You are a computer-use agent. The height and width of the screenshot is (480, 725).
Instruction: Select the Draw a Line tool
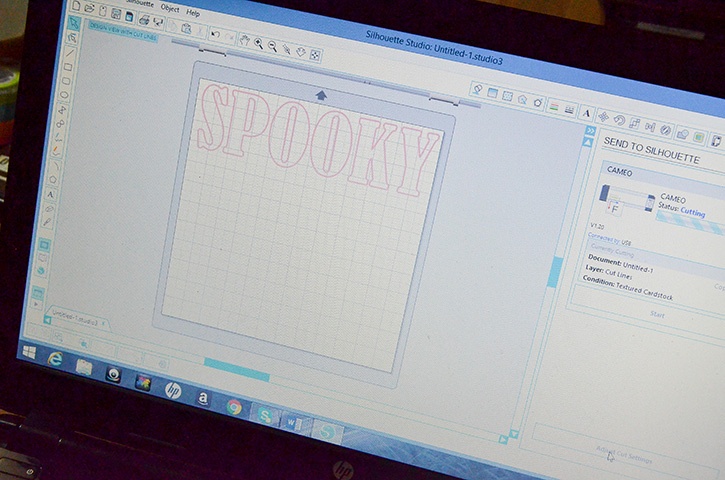tap(69, 53)
